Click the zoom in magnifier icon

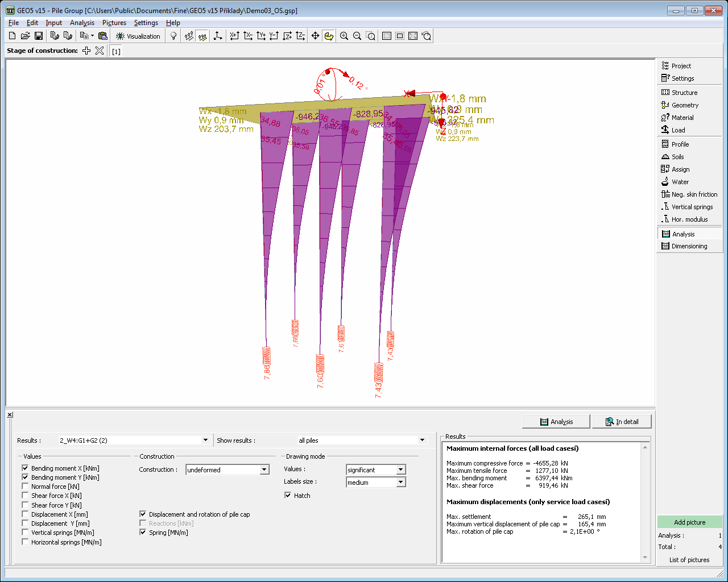344,36
